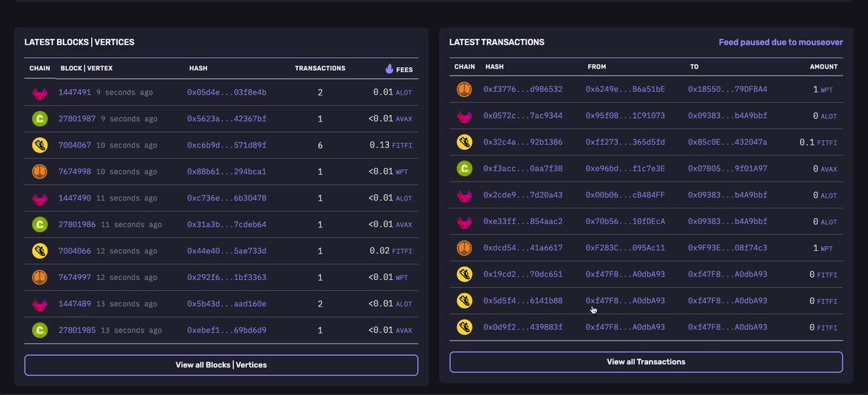Open recipient address 0x18550...79DFBA4
This screenshot has height=395, width=868.
728,90
